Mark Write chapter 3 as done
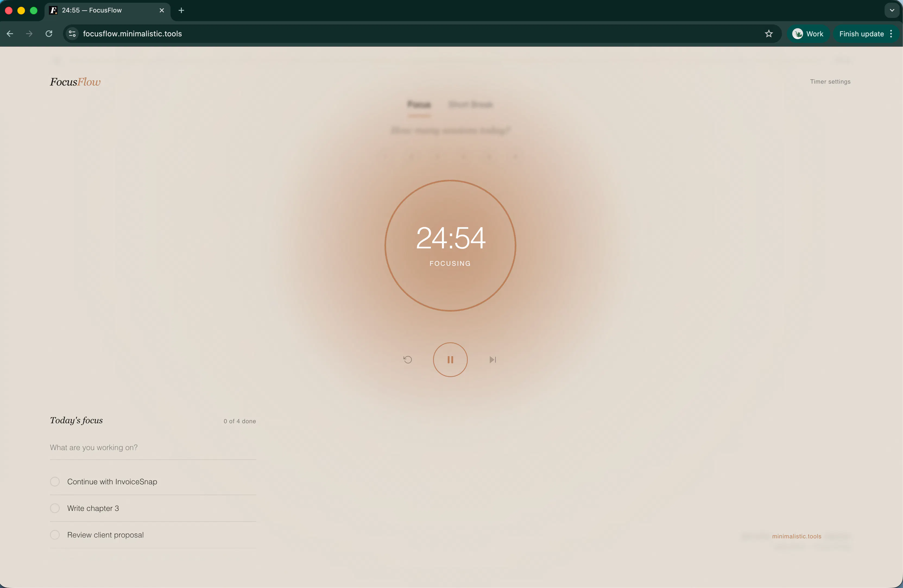This screenshot has height=588, width=903. pyautogui.click(x=55, y=508)
